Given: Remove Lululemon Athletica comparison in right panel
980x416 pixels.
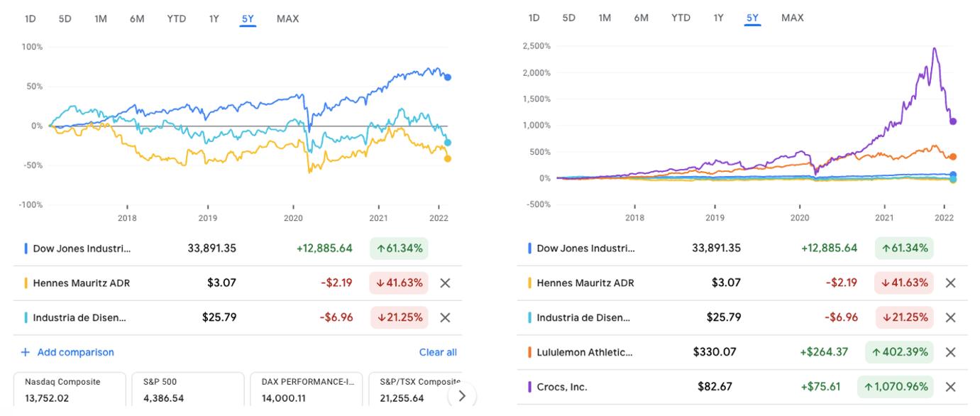Looking at the screenshot, I should tap(951, 352).
